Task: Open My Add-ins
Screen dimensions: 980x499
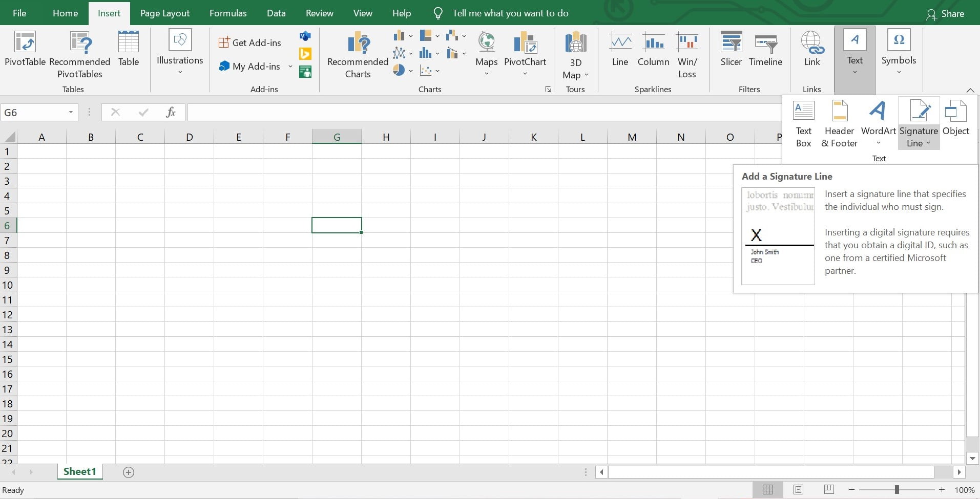Action: pos(249,66)
